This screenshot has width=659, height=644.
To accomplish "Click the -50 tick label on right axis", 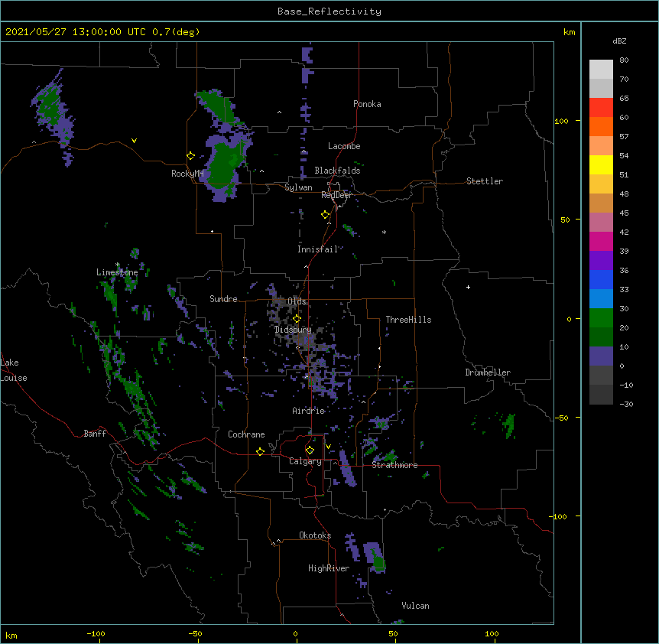I will click(x=561, y=418).
